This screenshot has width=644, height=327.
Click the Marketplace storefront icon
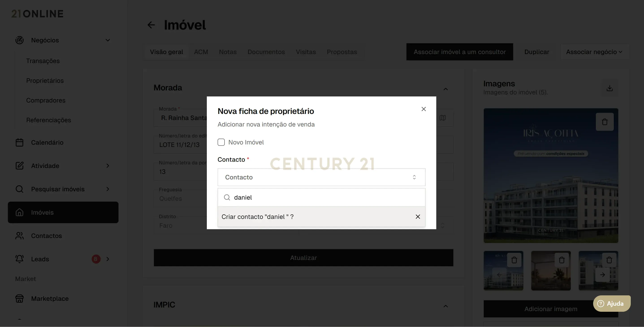(x=19, y=299)
